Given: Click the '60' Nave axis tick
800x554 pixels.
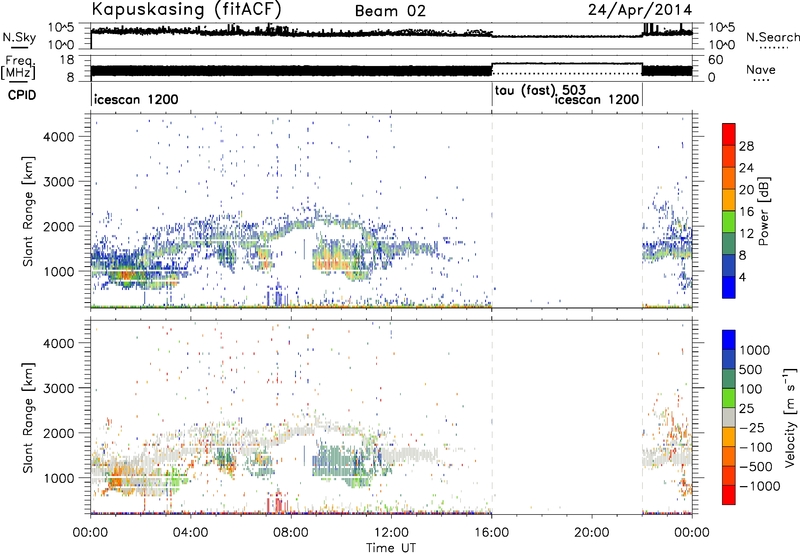Looking at the screenshot, I should [x=715, y=60].
